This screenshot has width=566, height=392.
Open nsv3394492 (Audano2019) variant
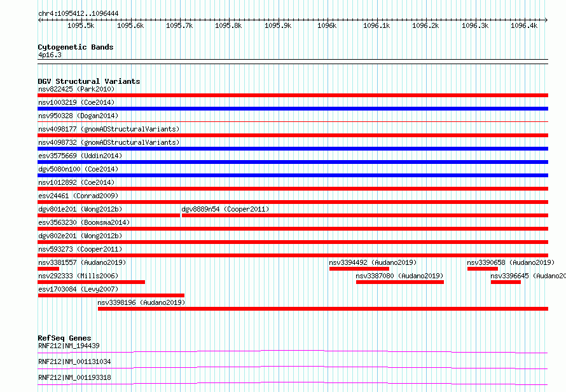pyautogui.click(x=373, y=262)
